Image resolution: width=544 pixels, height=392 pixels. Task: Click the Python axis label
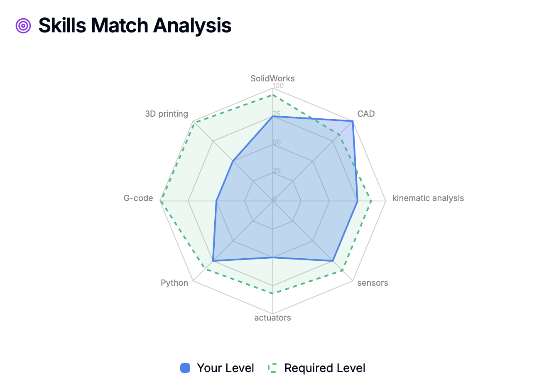point(174,283)
